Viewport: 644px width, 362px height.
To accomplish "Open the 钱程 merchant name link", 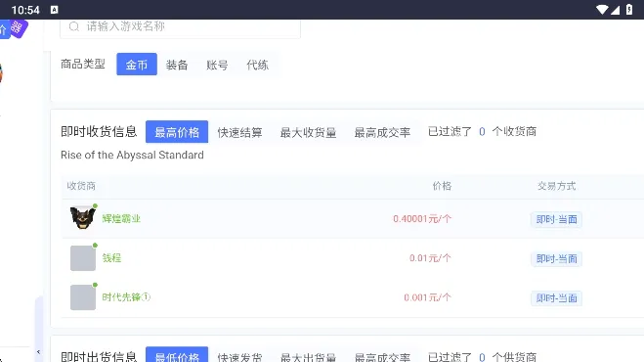I will coord(111,258).
